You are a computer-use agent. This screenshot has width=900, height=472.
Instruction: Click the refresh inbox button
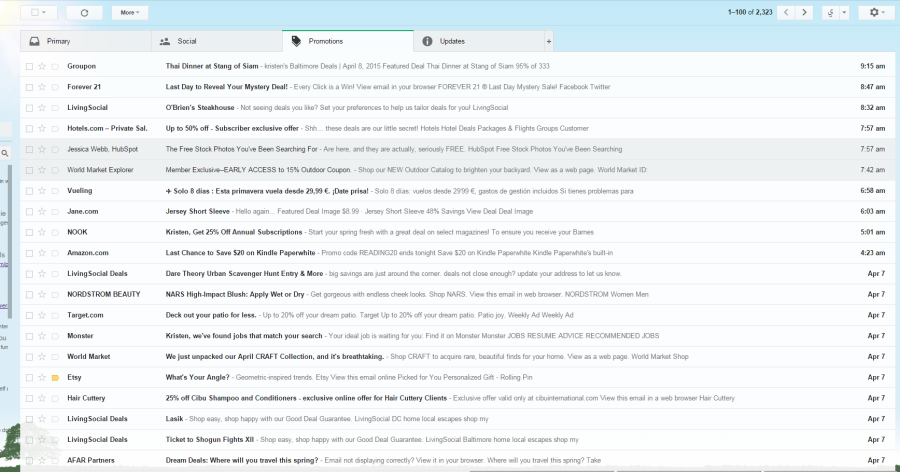click(84, 13)
